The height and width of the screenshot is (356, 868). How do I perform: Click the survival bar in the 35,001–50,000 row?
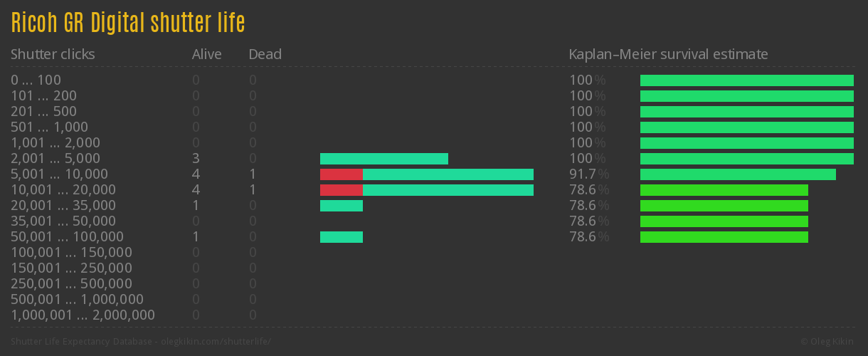724,221
